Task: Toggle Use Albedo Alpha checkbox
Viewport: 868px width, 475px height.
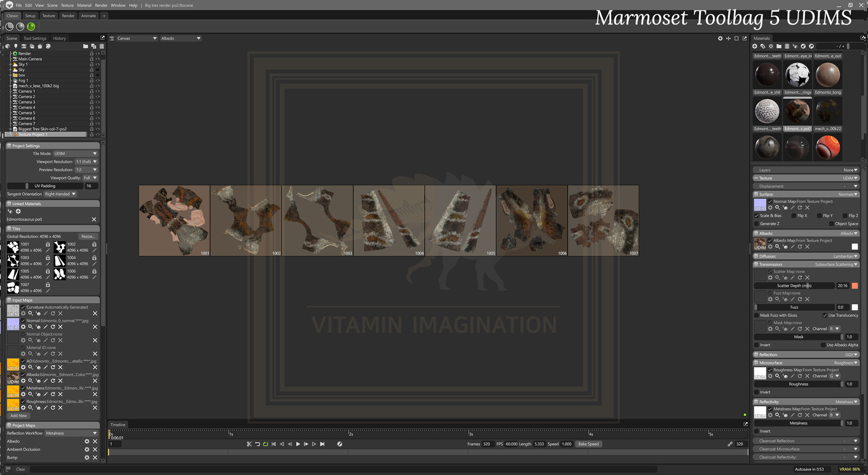Action: (823, 345)
